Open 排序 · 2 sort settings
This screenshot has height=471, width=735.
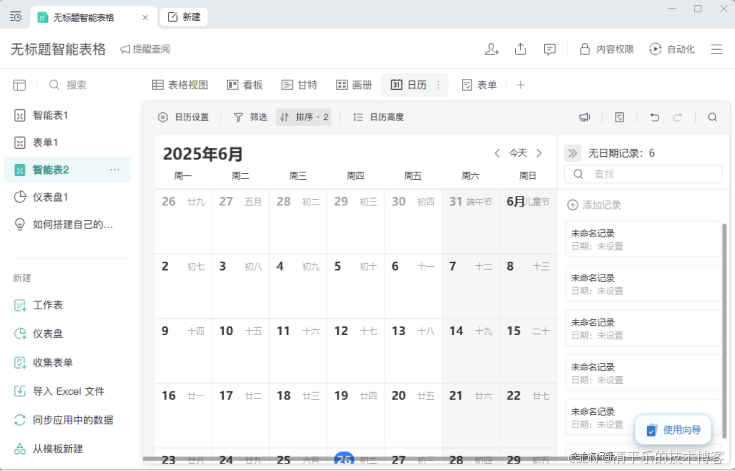[304, 117]
